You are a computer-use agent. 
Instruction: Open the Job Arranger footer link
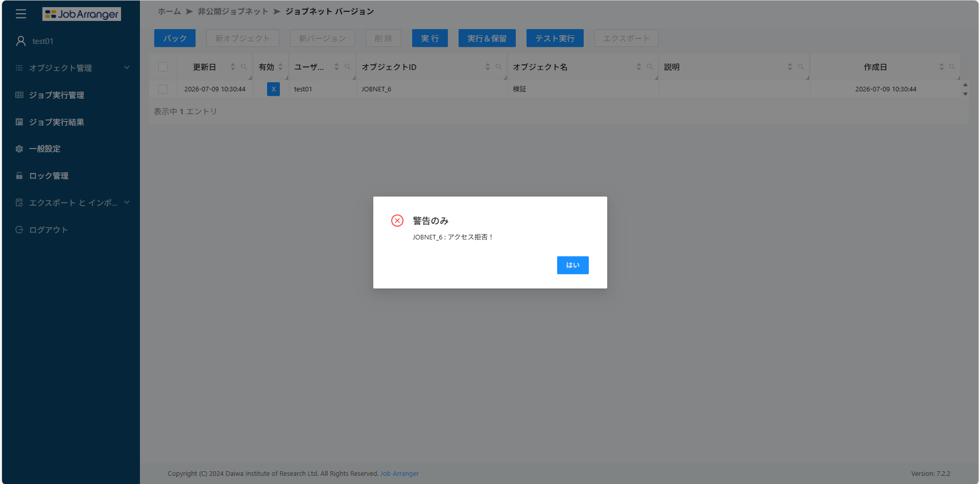click(399, 474)
